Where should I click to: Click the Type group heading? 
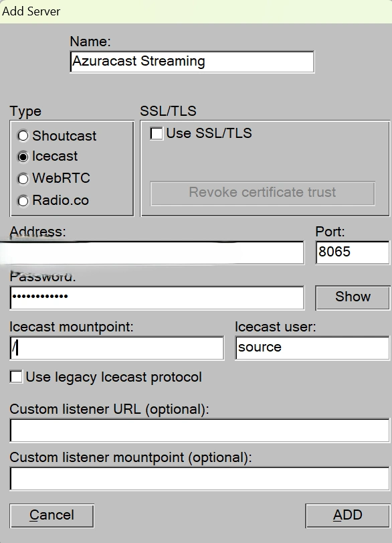coord(25,112)
